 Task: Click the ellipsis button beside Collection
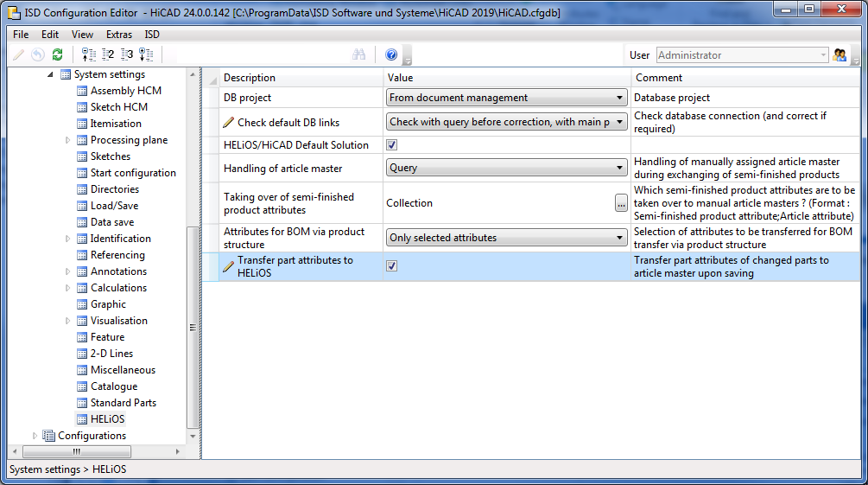pyautogui.click(x=621, y=203)
